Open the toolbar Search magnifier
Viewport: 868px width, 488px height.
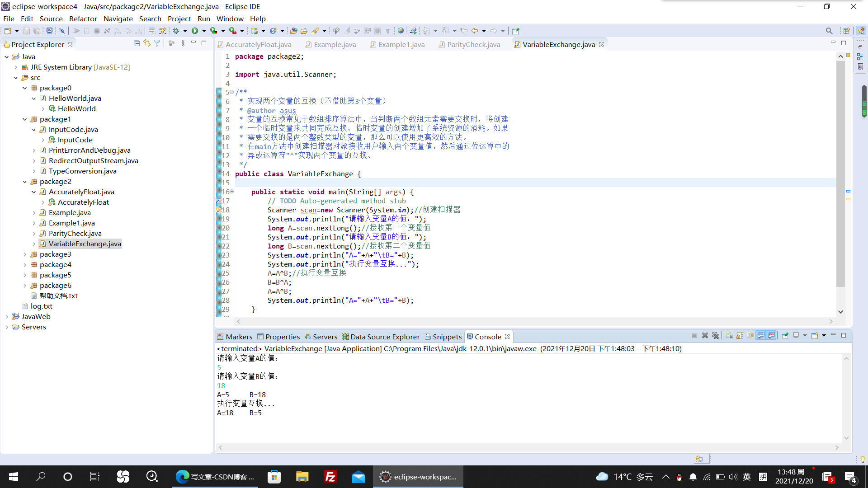pyautogui.click(x=829, y=31)
